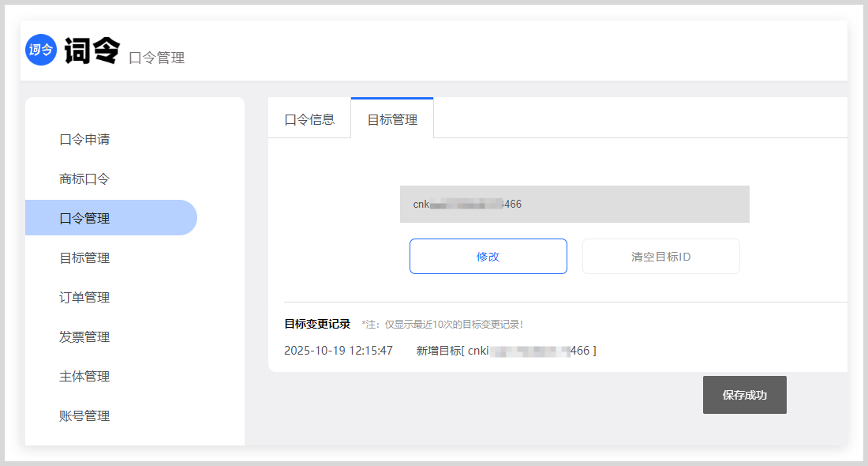Image resolution: width=868 pixels, height=466 pixels.
Task: Go to 目标管理 in the left sidebar
Action: point(84,258)
